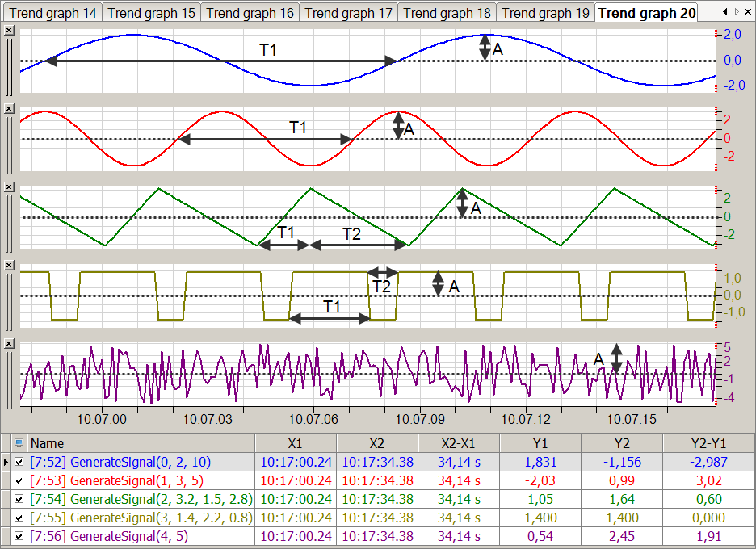Click the X2-X1 column header
This screenshot has width=756, height=549.
coord(458,443)
